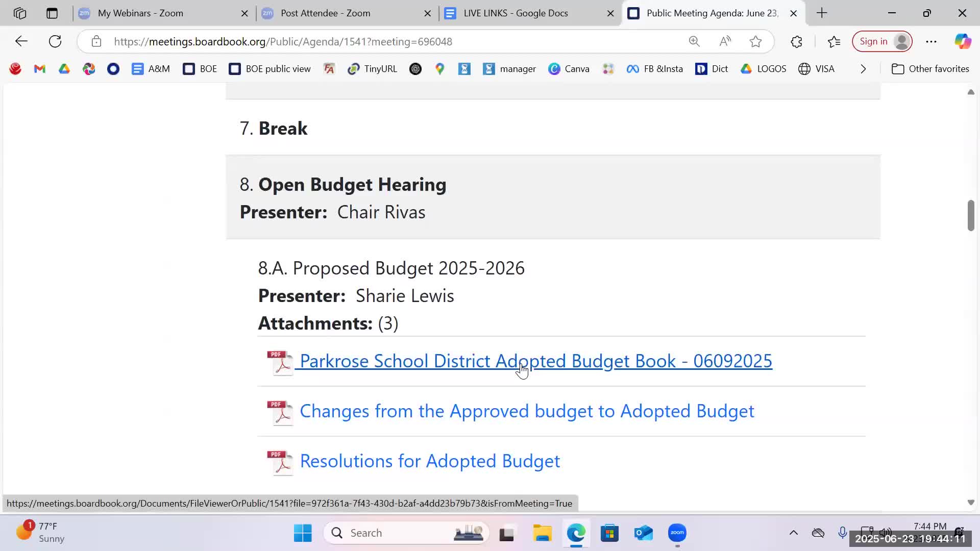The height and width of the screenshot is (551, 980).
Task: Open Other favorites folder
Action: point(930,69)
